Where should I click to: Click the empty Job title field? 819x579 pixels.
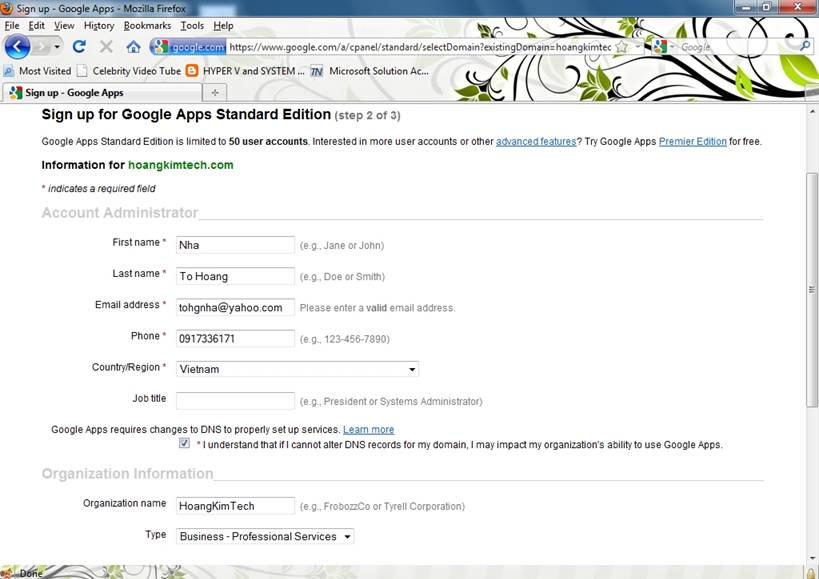235,401
